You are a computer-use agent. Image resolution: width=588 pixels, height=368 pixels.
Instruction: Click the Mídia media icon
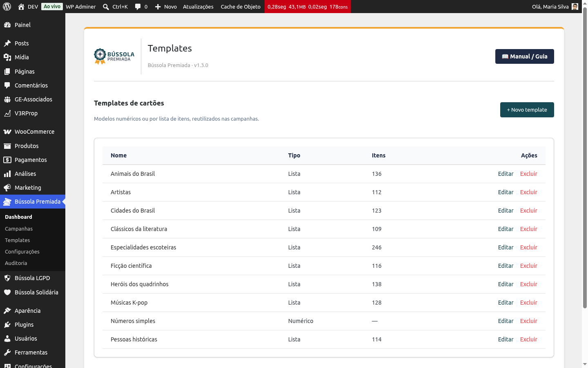tap(7, 57)
